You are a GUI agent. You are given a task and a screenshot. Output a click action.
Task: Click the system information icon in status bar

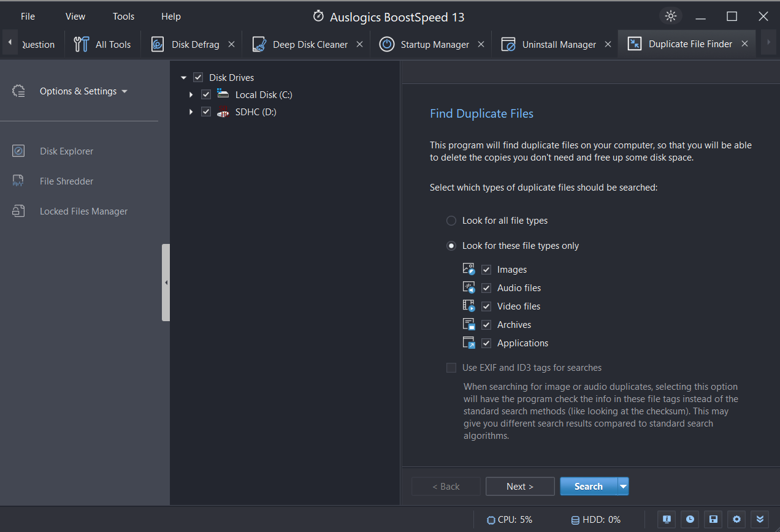(x=667, y=519)
